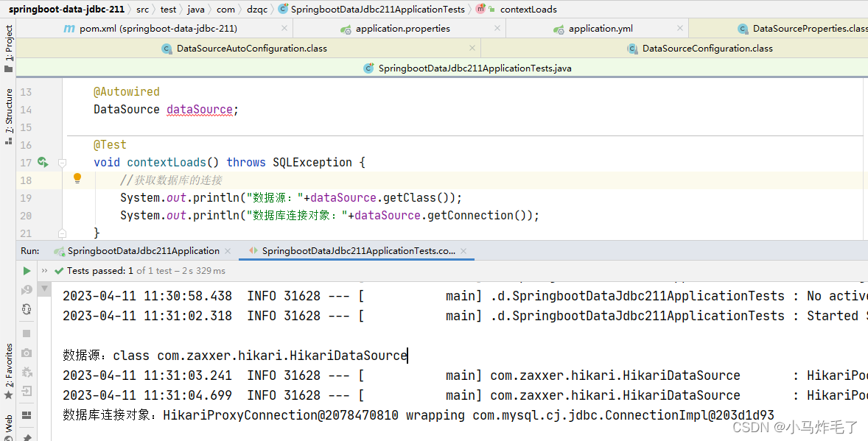Screen dimensions: 868x441
Task: Open the Web tool window
Action: tap(8, 427)
